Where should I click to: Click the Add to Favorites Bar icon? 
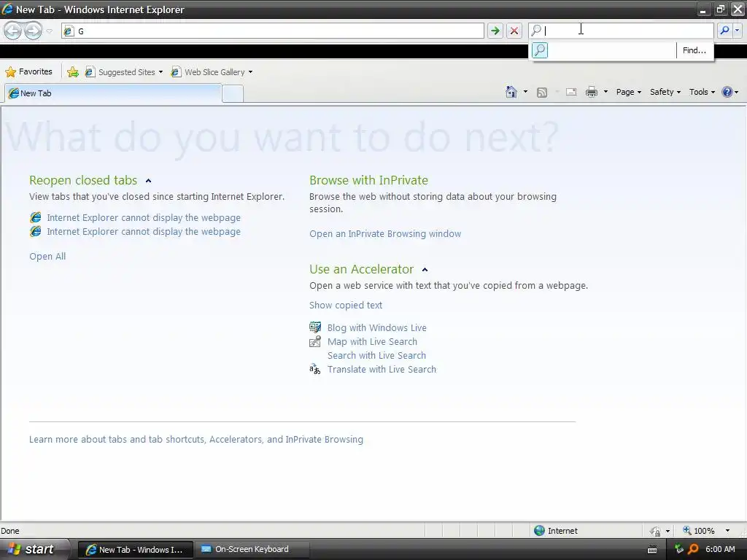click(x=73, y=72)
